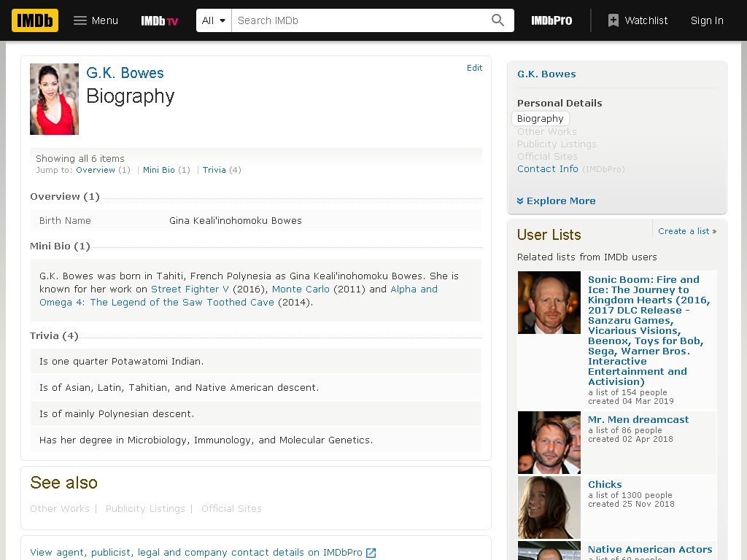The height and width of the screenshot is (560, 747).
Task: Click Other Works under See also
Action: tap(60, 508)
